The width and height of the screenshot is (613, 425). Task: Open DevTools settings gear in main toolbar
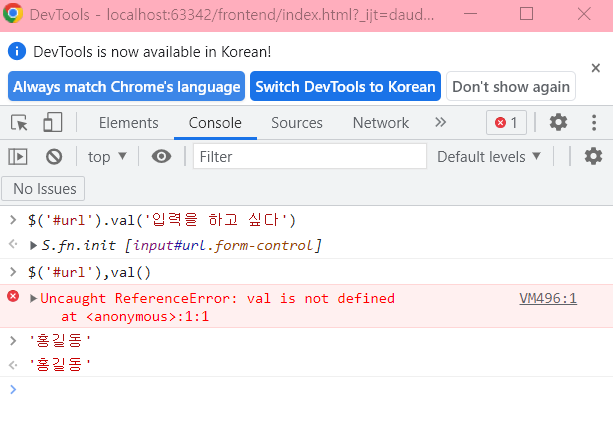click(x=558, y=122)
